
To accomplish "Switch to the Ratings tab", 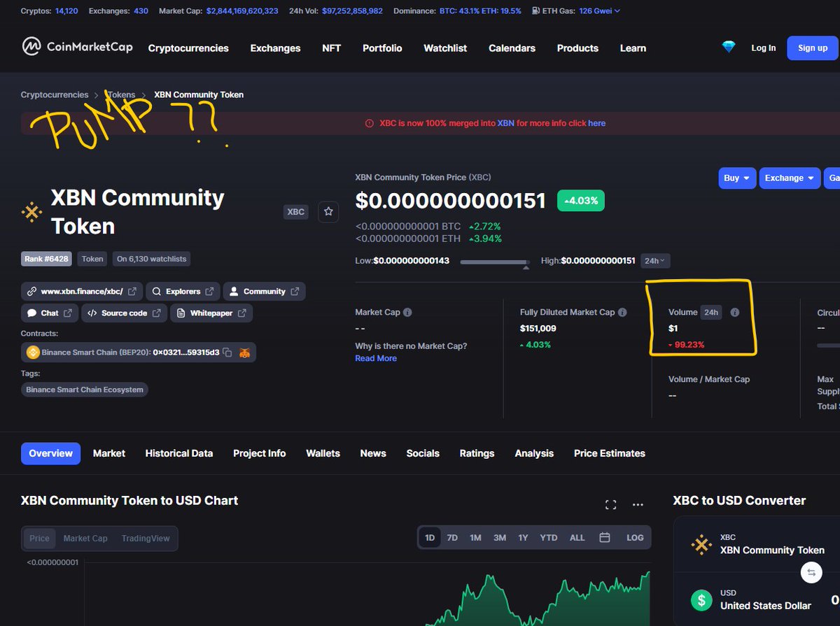I will tap(477, 453).
